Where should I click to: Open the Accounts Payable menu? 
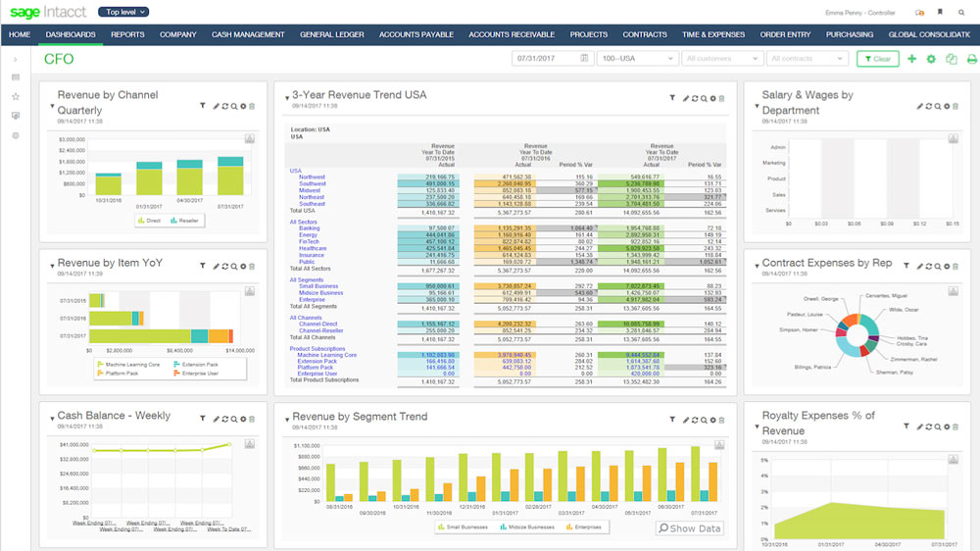[416, 35]
